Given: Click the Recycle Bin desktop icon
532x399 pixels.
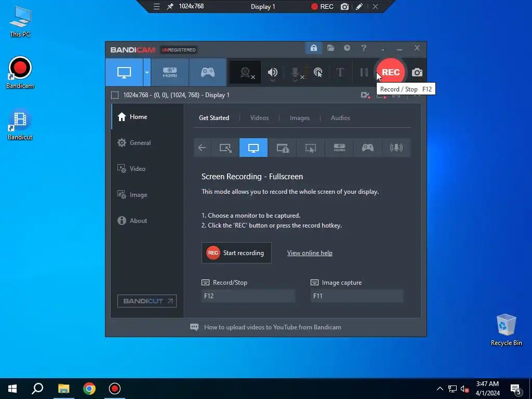Looking at the screenshot, I should point(506,330).
